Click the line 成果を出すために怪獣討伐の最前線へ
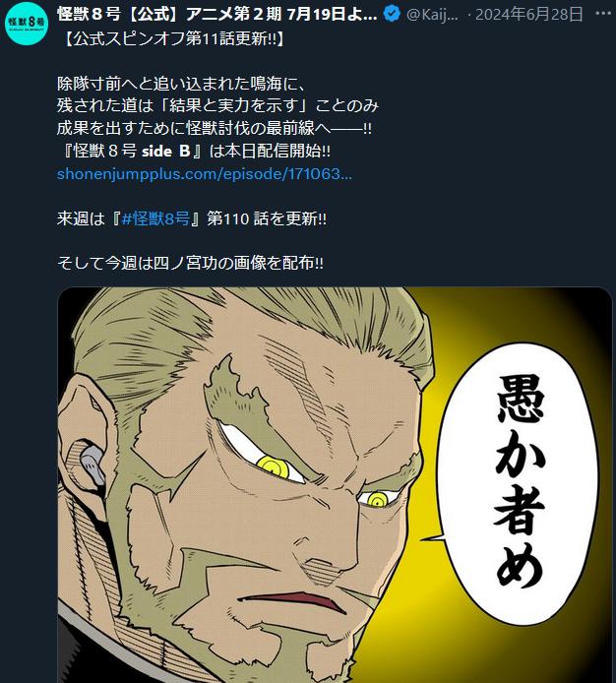 (215, 128)
